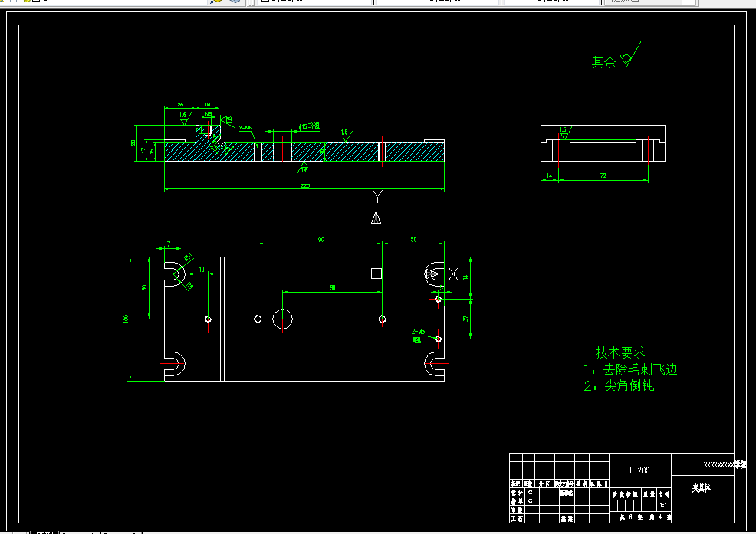This screenshot has width=756, height=534.
Task: Select the 14 dimension in the side view
Action: point(549,176)
